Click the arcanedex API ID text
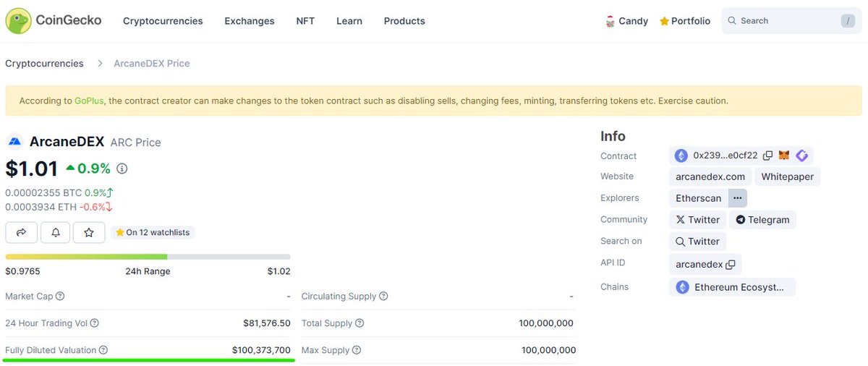 point(699,265)
